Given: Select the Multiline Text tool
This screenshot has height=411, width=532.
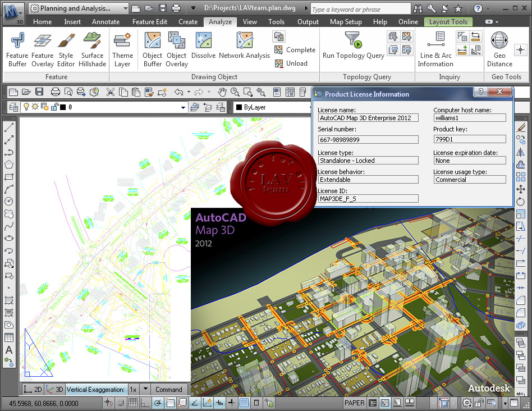Looking at the screenshot, I should click(x=9, y=350).
